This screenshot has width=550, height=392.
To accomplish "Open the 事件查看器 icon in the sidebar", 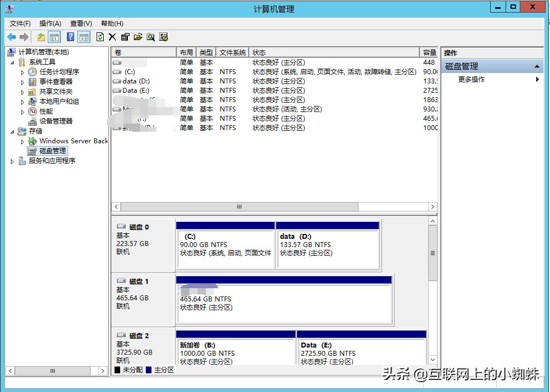I will 33,81.
